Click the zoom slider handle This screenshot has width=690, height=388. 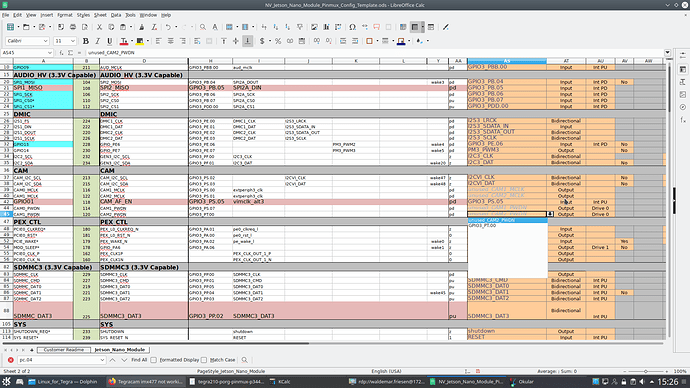(x=646, y=371)
